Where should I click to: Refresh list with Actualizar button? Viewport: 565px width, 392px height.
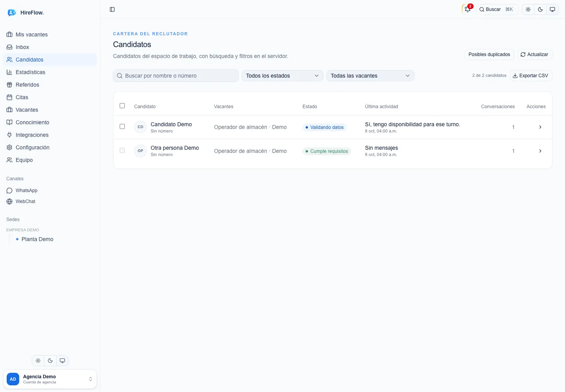point(534,54)
